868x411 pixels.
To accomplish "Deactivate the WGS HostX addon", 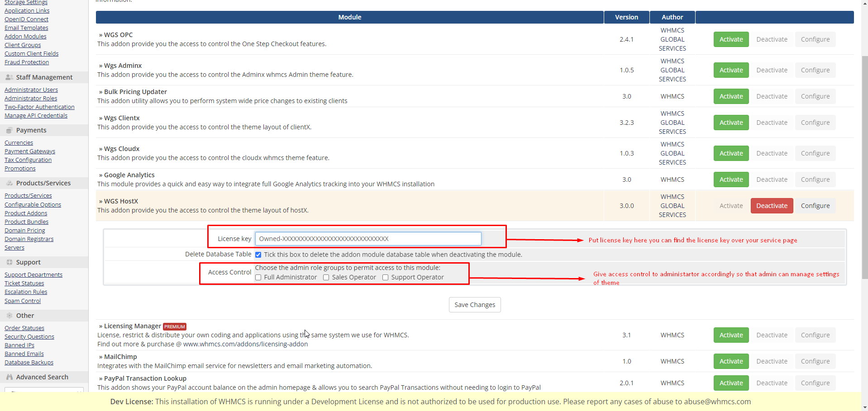I will coord(772,206).
